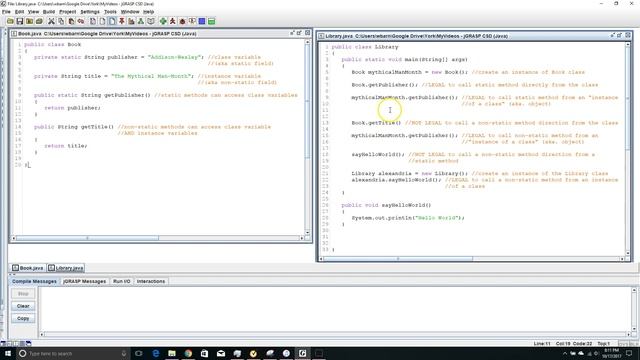The width and height of the screenshot is (640, 360).
Task: Open the Windows Start menu
Action: (x=7, y=353)
